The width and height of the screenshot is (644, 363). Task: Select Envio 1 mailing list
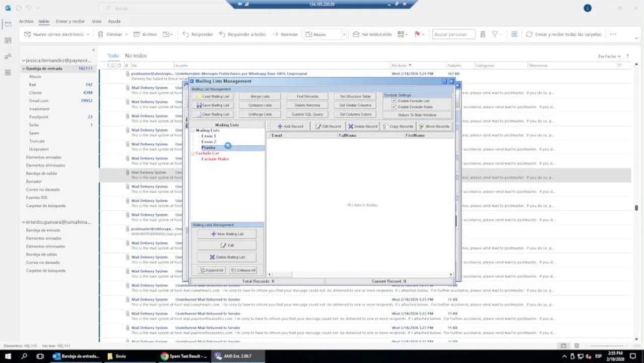[209, 136]
